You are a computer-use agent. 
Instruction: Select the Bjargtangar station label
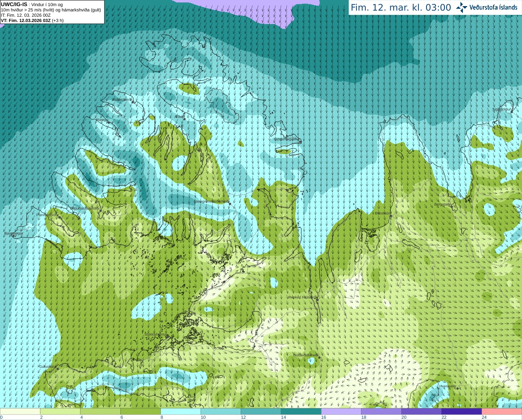(x=13, y=233)
